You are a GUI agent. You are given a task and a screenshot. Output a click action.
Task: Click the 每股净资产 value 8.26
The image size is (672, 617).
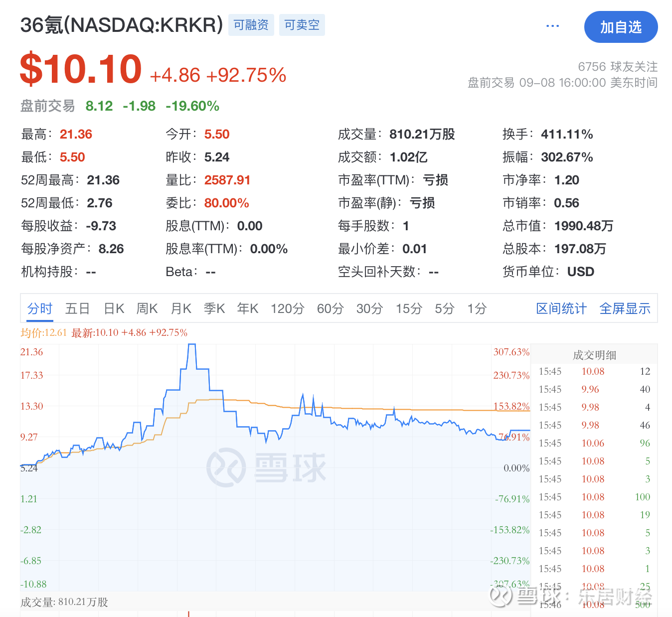111,249
